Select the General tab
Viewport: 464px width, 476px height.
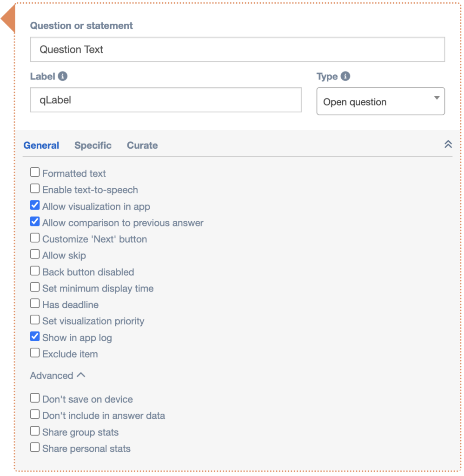pyautogui.click(x=41, y=145)
